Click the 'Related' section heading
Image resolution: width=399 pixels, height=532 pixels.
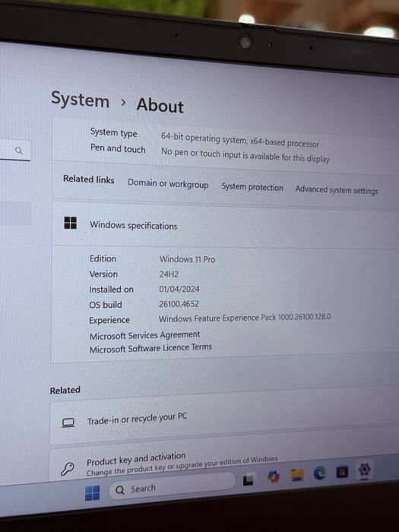pyautogui.click(x=65, y=390)
